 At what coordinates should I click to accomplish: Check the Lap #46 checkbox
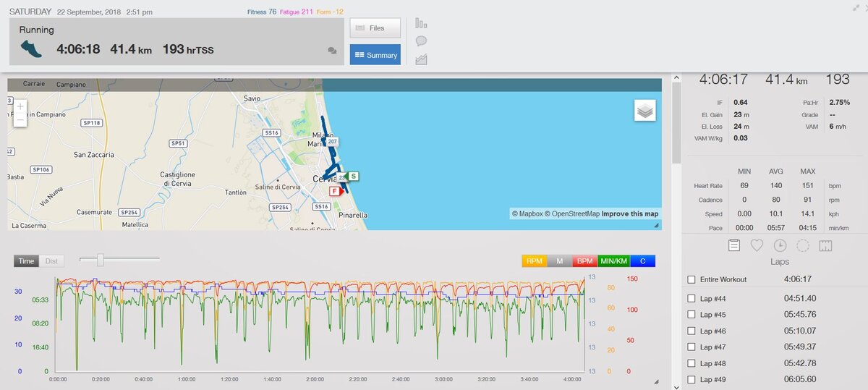pyautogui.click(x=692, y=331)
